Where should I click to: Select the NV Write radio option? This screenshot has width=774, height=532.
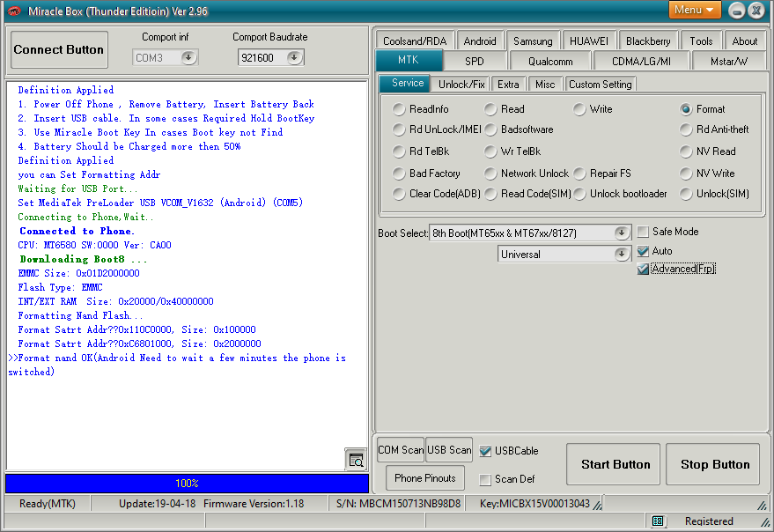[707, 174]
